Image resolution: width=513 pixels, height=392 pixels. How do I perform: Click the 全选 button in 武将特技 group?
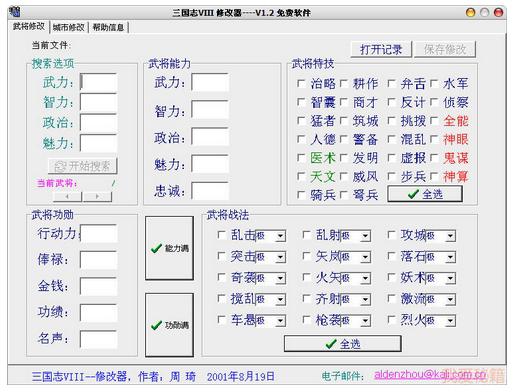(425, 194)
